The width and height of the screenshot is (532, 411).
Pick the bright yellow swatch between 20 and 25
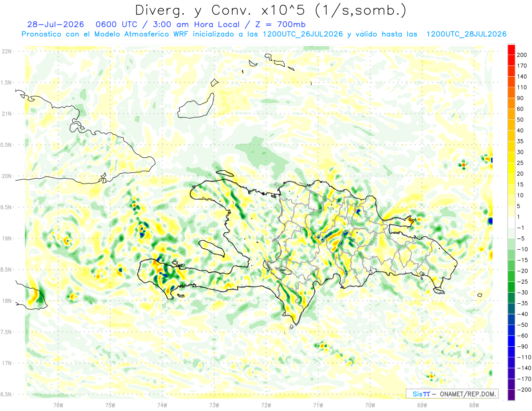point(511,168)
